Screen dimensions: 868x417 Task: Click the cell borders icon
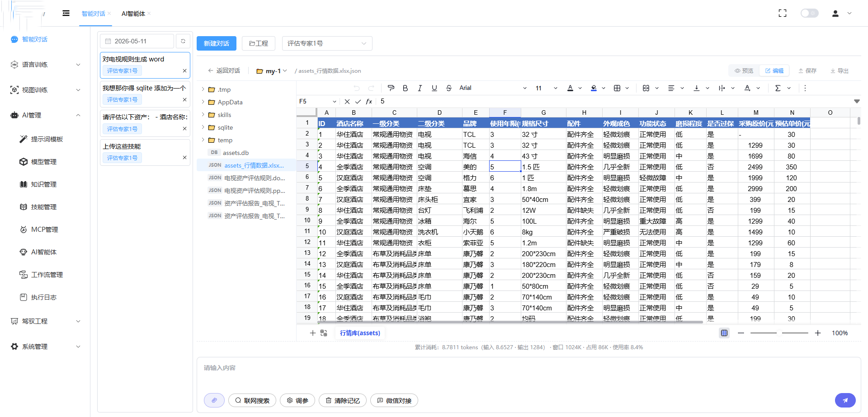coord(617,88)
